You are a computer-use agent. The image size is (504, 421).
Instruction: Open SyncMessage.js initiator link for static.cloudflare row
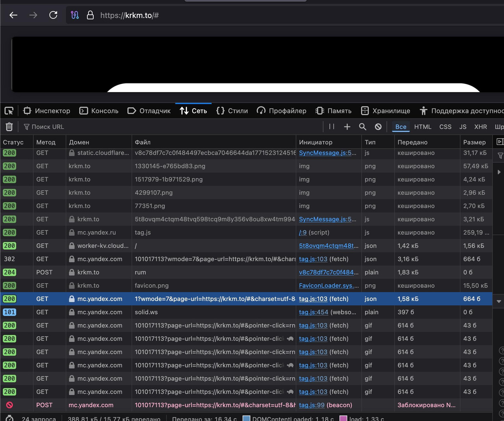click(328, 153)
